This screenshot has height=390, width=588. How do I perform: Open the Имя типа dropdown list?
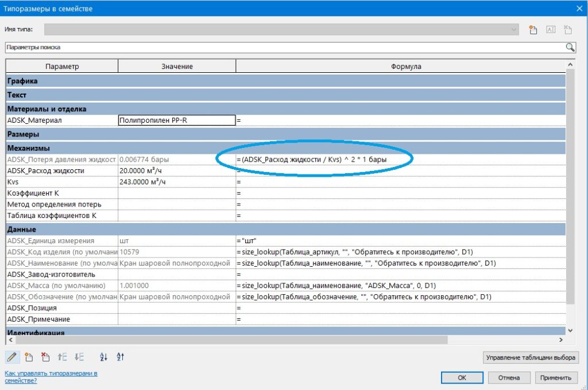513,29
